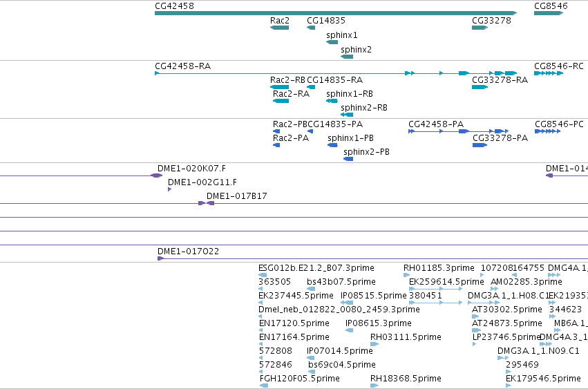Click the dark blue CG42458-PA feature glyph

pyautogui.click(x=458, y=131)
